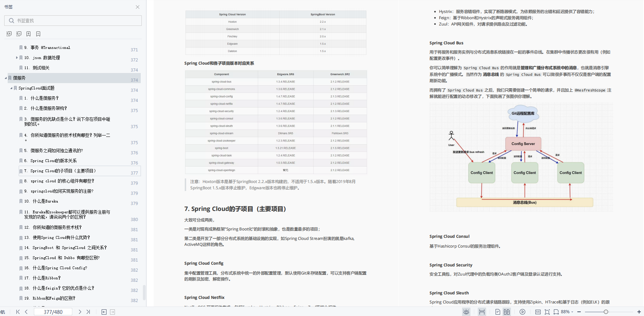Open bookmark 18. 什么是feigin
Image resolution: width=644 pixels, height=316 pixels.
pyautogui.click(x=59, y=288)
